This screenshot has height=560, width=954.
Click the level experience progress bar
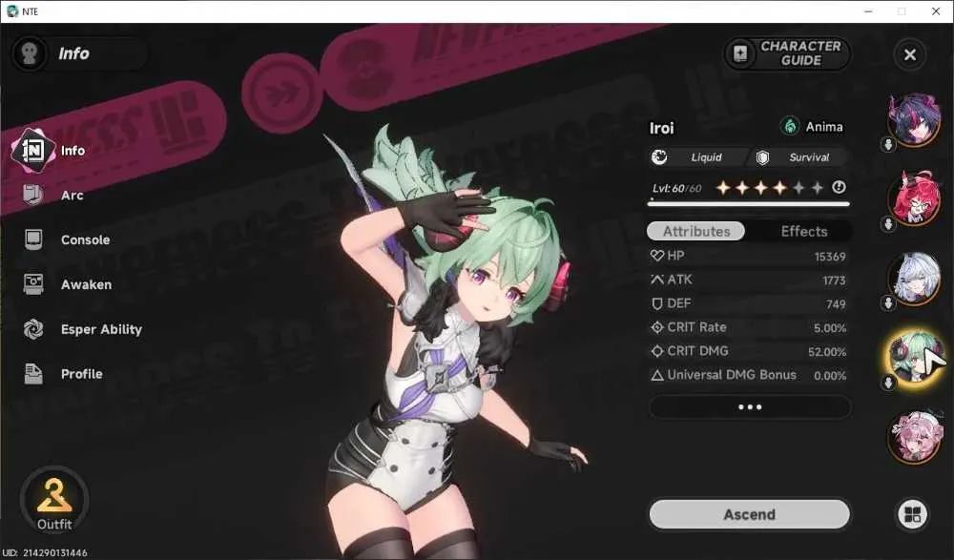coord(748,204)
